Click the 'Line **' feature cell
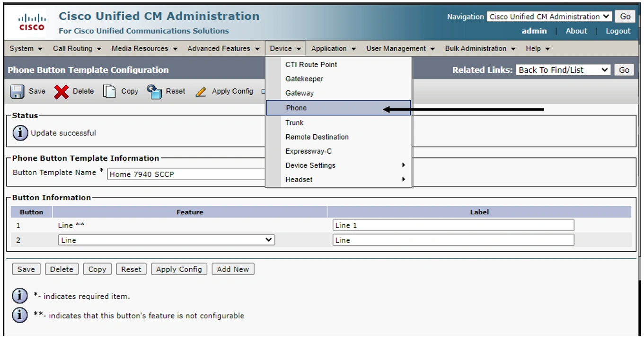Screen dimensions: 644x341 click(x=71, y=226)
